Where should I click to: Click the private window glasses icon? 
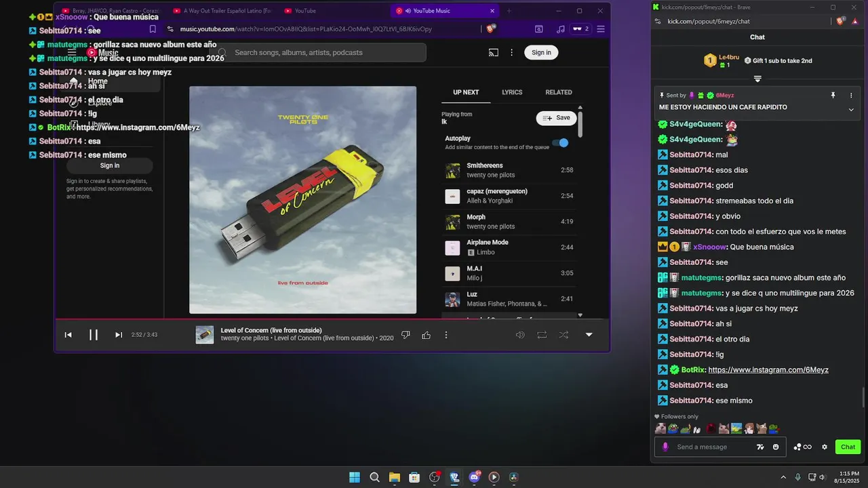pos(580,29)
